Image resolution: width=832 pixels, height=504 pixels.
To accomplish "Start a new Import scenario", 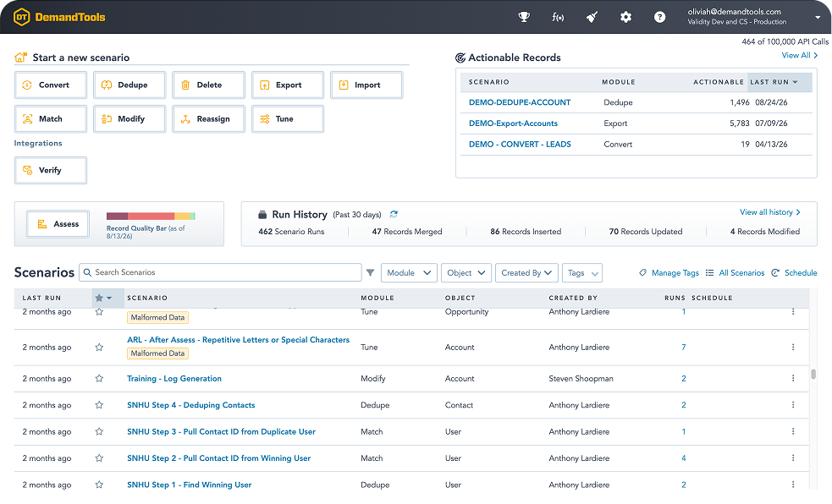I will click(x=366, y=85).
